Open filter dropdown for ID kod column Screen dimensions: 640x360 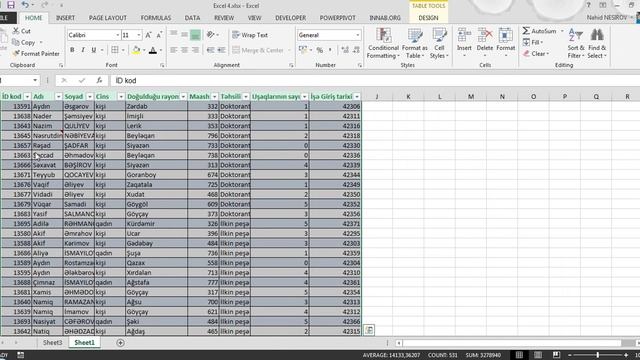pos(27,97)
